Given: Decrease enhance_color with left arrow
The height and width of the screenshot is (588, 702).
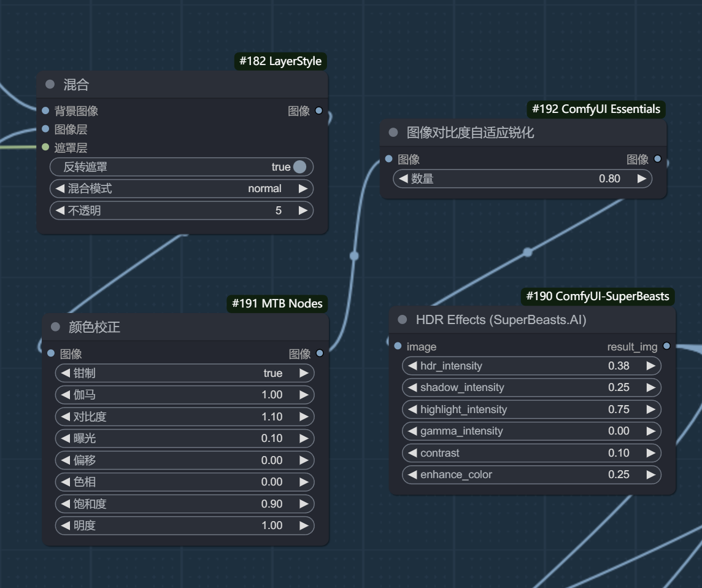Looking at the screenshot, I should [412, 474].
